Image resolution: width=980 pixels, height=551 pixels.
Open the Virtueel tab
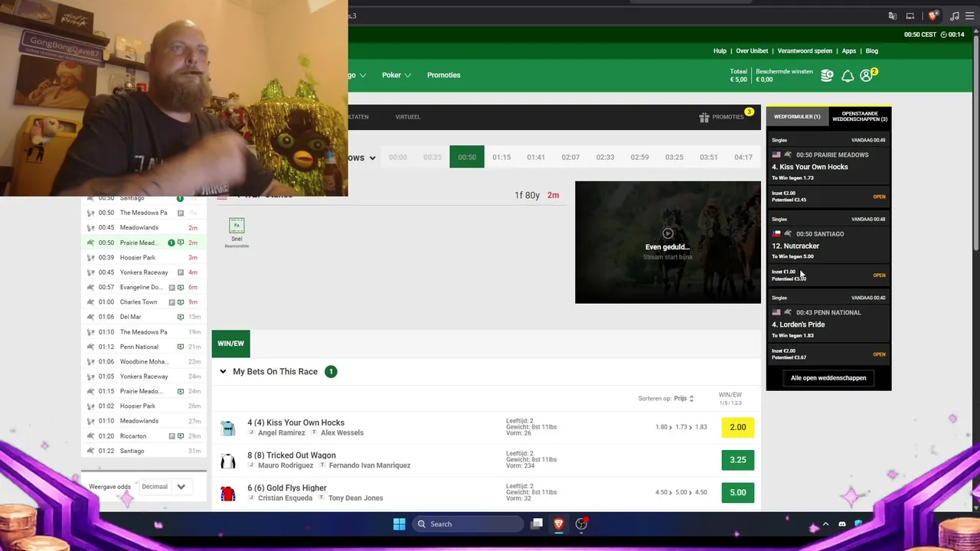point(408,117)
